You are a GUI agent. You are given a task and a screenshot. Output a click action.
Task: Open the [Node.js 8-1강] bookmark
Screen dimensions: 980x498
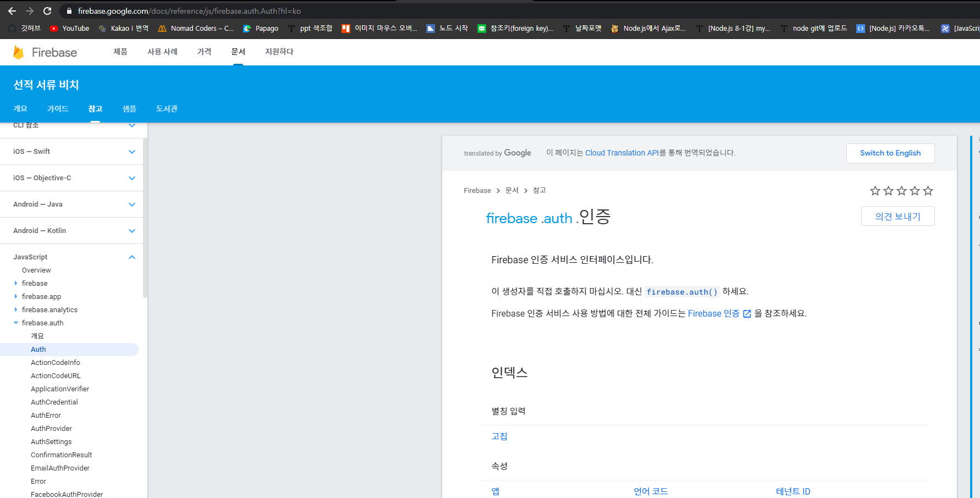[733, 29]
